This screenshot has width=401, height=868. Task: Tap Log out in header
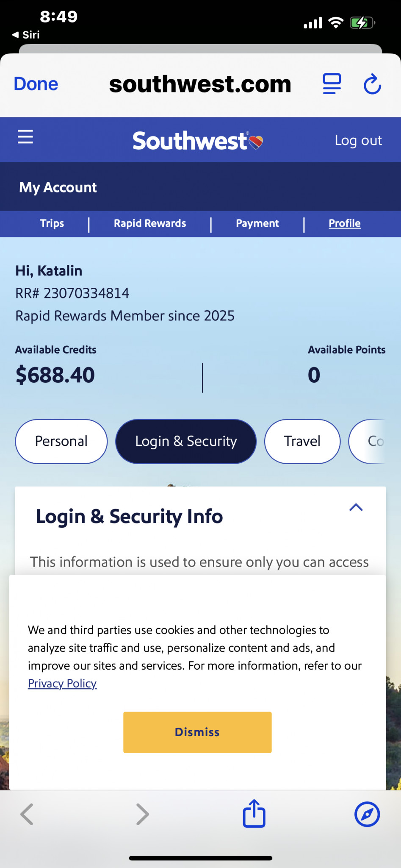[358, 140]
